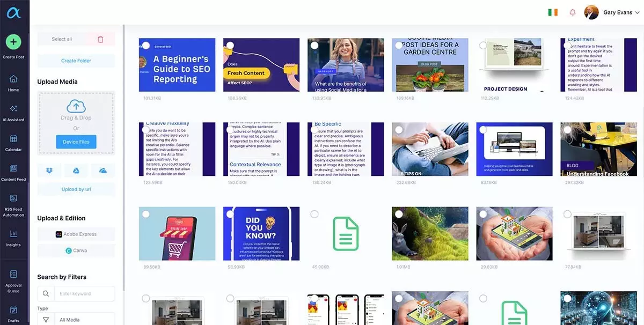Import media from Google Drive
This screenshot has width=644, height=325.
pyautogui.click(x=76, y=171)
